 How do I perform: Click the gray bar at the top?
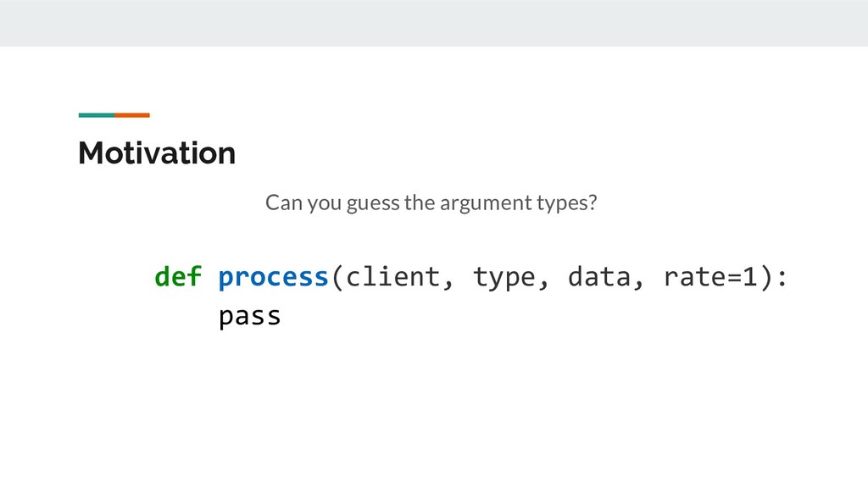(434, 23)
